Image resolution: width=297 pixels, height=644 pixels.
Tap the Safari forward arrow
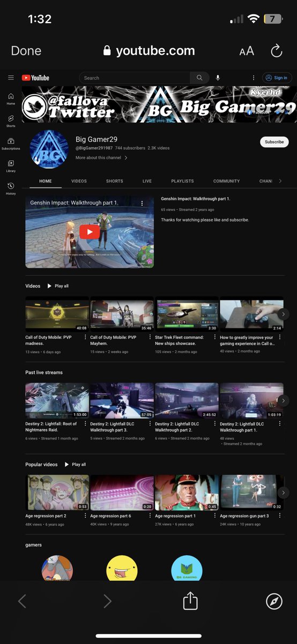click(x=107, y=602)
